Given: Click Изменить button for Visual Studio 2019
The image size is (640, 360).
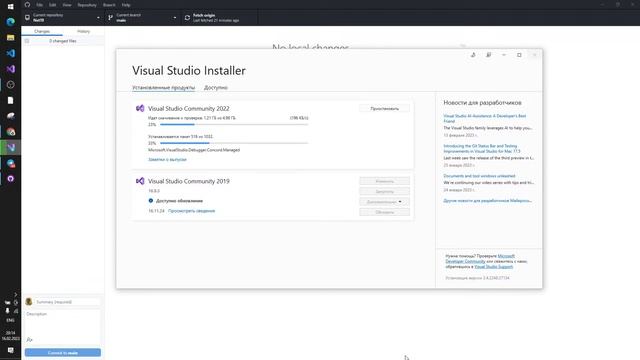Looking at the screenshot, I should click(x=384, y=181).
